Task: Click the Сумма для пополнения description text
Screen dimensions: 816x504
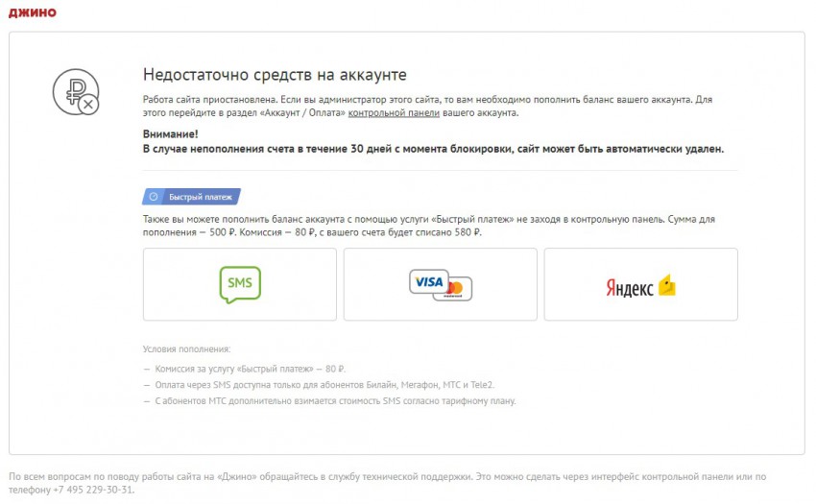Action: 427,226
